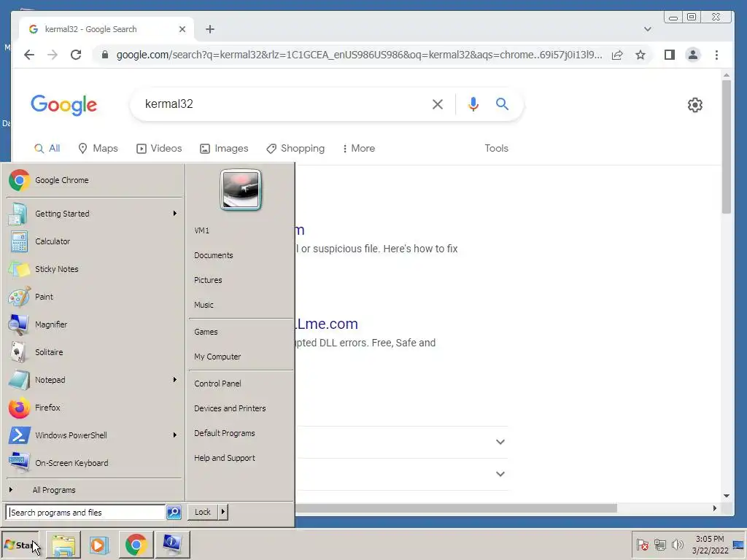Open new Chrome tab

point(210,29)
